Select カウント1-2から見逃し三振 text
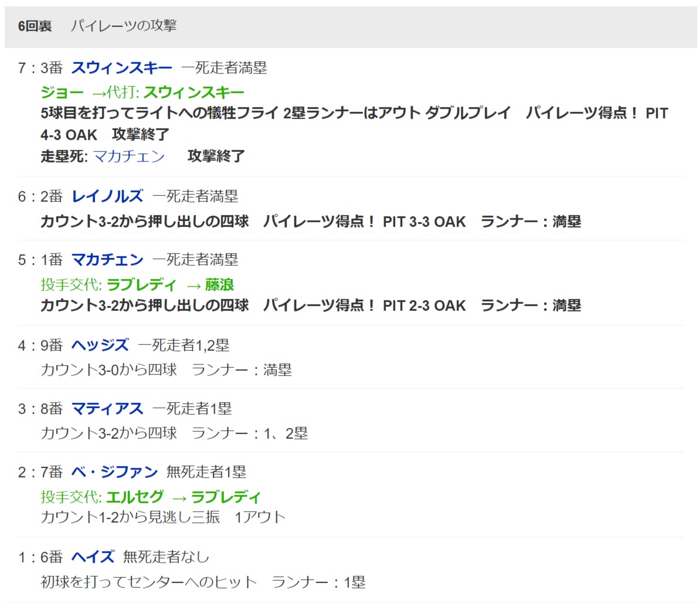Viewport: 700px width, 606px height. point(130,517)
